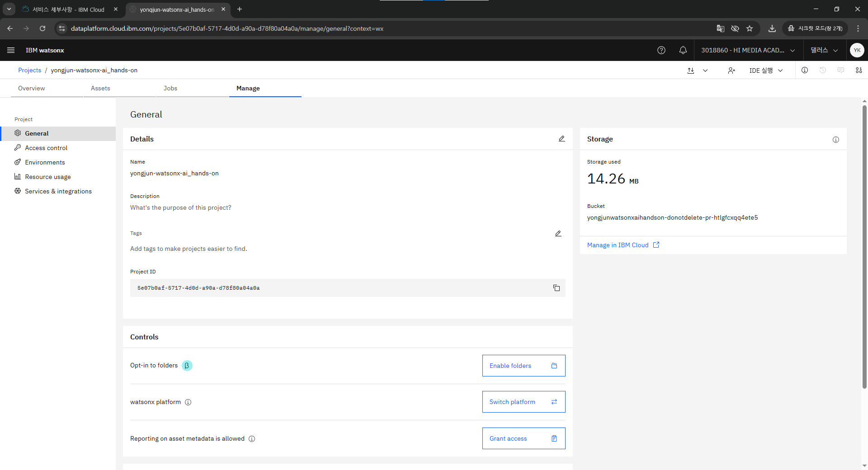Open the Manage in IBM Cloud link
Screen dimensions: 868x470
tap(623, 245)
